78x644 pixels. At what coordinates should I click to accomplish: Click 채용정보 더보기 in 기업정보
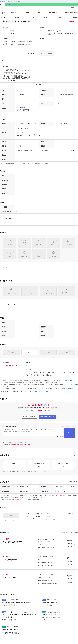pyautogui.click(x=70, y=514)
